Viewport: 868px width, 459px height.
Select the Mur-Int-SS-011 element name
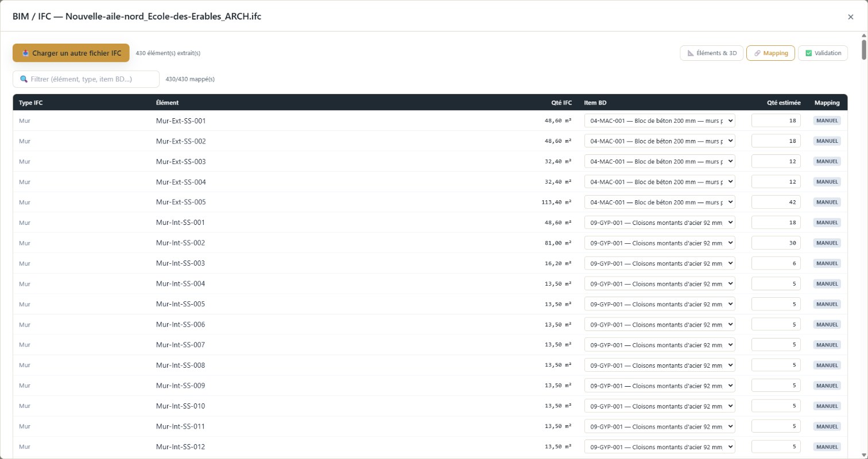point(180,426)
